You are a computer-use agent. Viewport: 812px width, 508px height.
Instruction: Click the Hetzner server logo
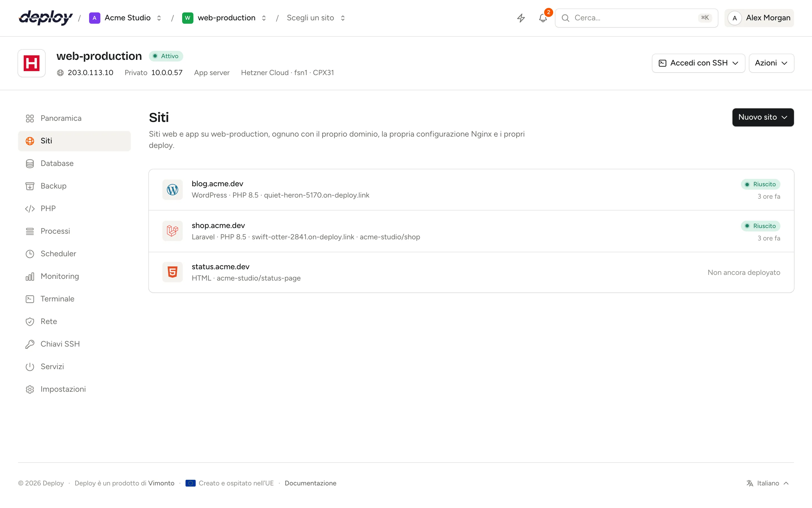[x=32, y=63]
